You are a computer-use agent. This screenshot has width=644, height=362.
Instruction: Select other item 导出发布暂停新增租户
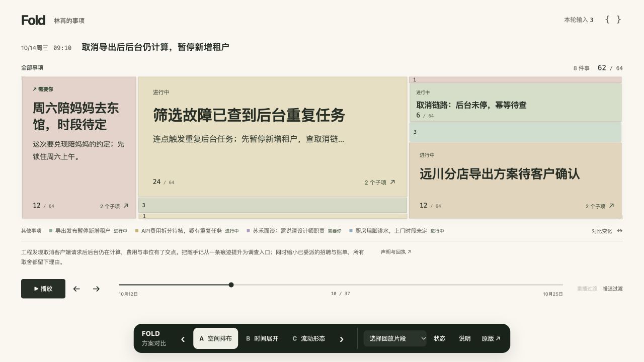click(x=88, y=231)
